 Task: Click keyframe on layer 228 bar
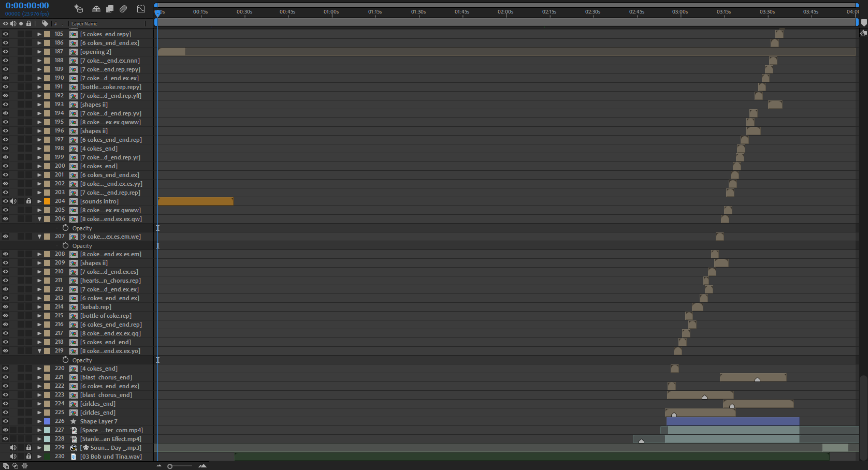pyautogui.click(x=641, y=441)
